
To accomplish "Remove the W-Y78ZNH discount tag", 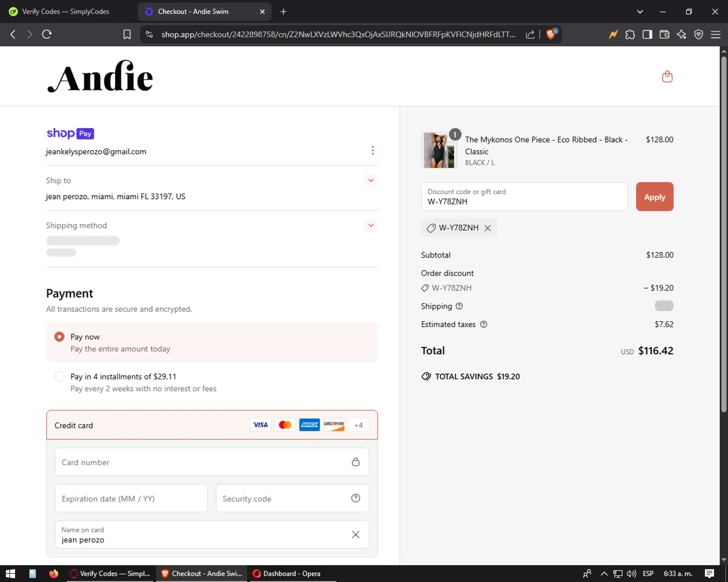I will click(488, 228).
